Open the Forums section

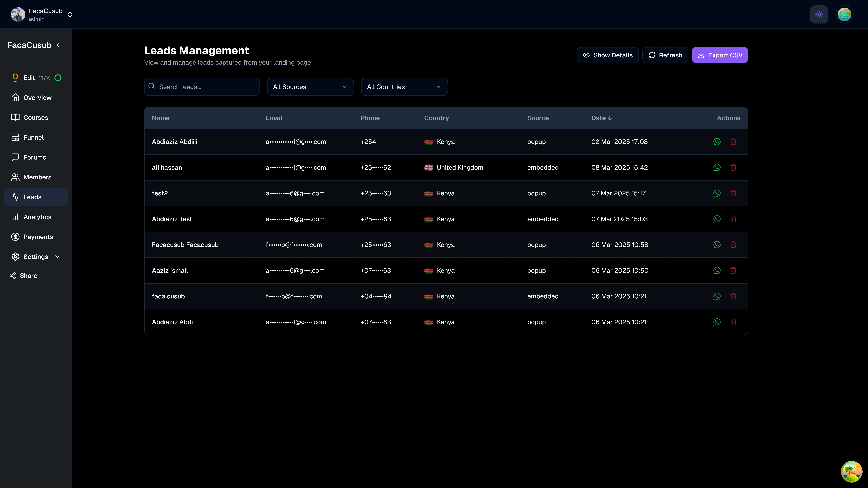tap(36, 157)
